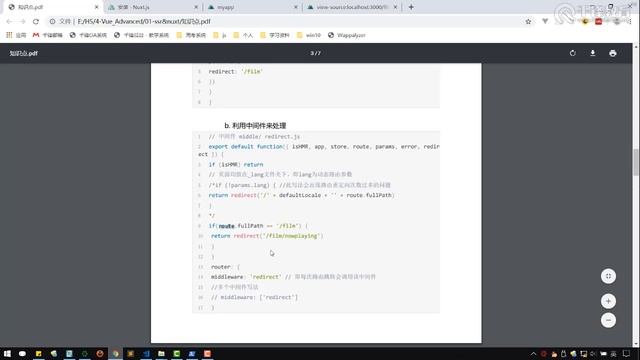The width and height of the screenshot is (640, 360).
Task: Click the commented line // middleware: ['redirect']
Action: click(254, 297)
